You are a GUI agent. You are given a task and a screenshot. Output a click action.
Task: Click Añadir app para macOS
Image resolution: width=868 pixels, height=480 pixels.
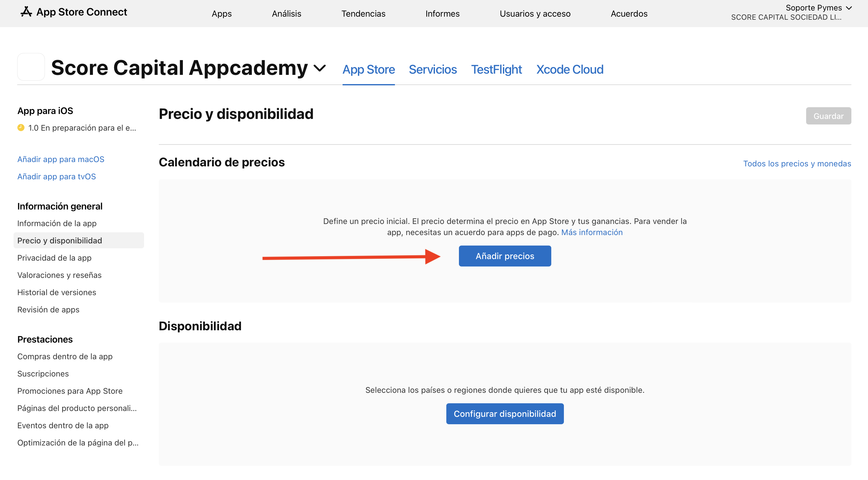[61, 159]
